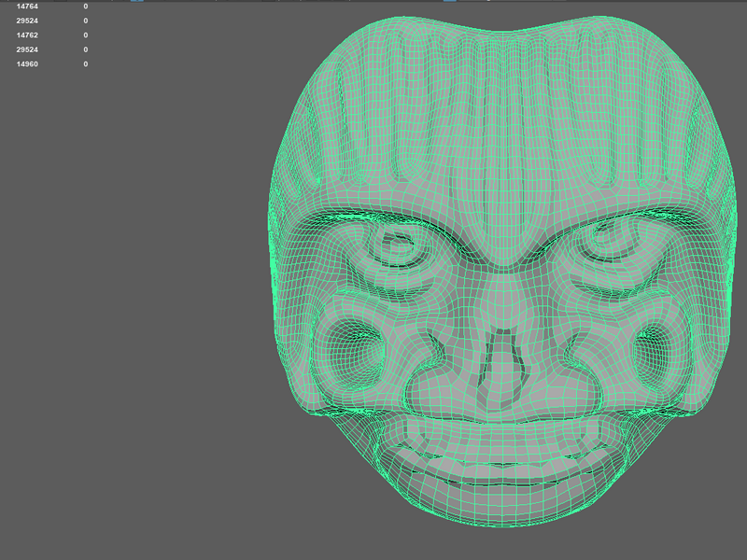
Task: Select the wireframe mask mesh in viewport
Action: point(502,272)
